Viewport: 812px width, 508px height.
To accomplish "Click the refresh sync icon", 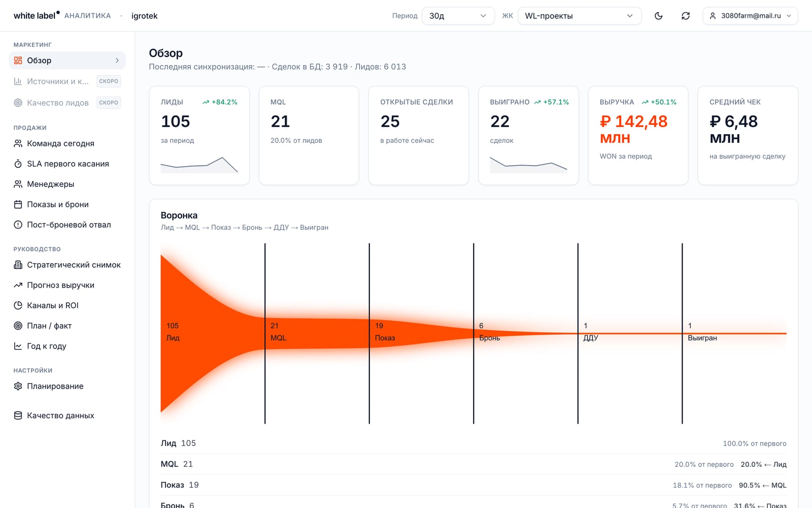I will pos(686,16).
